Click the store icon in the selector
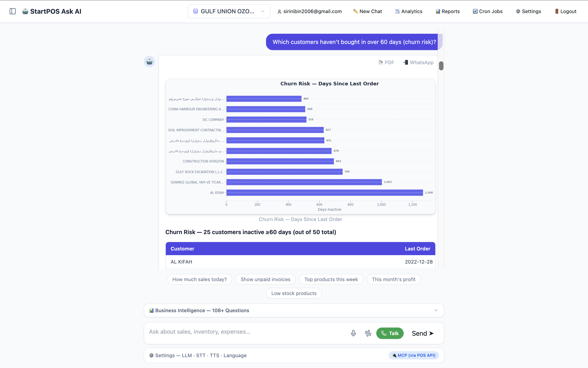 click(195, 11)
